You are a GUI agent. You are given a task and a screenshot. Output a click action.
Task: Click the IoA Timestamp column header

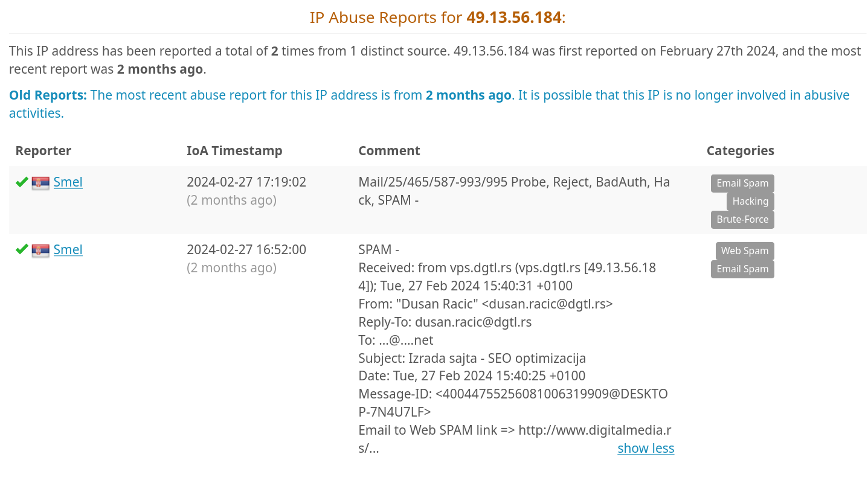234,151
